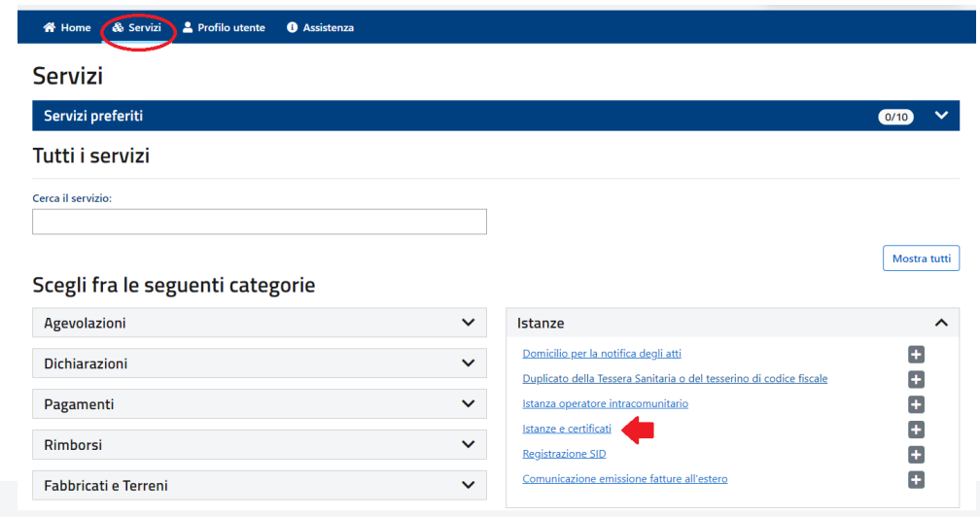Image resolution: width=980 pixels, height=517 pixels.
Task: Expand the Pagamenti category
Action: click(x=260, y=404)
